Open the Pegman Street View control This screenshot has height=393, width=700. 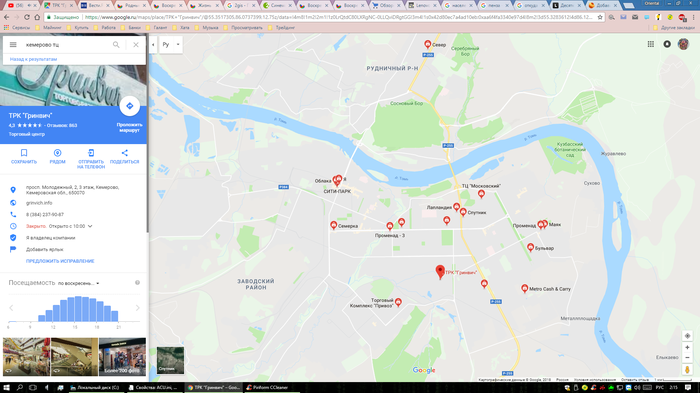pyautogui.click(x=688, y=369)
